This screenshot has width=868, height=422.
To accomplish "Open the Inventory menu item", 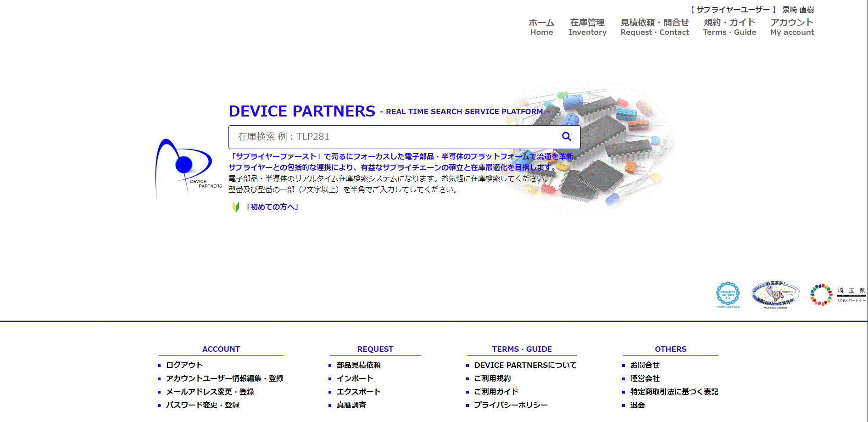I will (x=587, y=27).
